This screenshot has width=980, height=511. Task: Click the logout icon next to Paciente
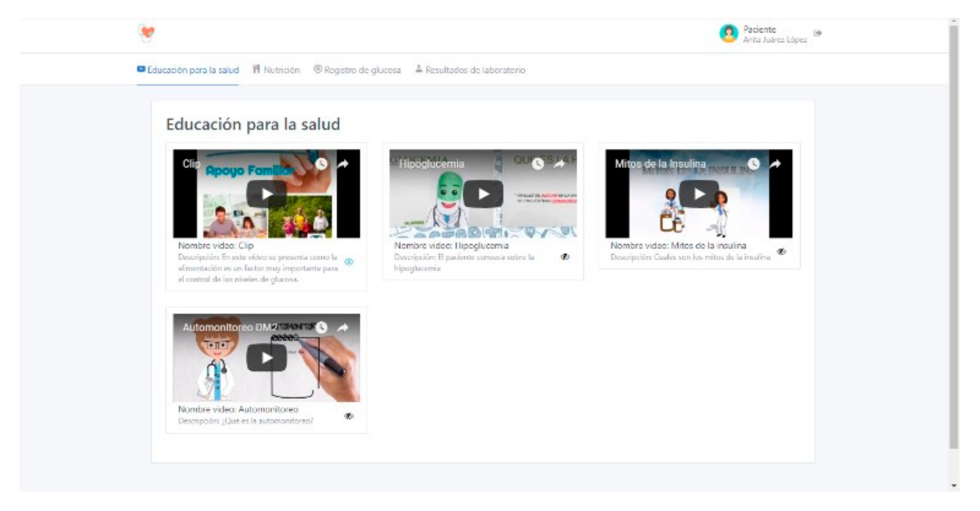(817, 33)
